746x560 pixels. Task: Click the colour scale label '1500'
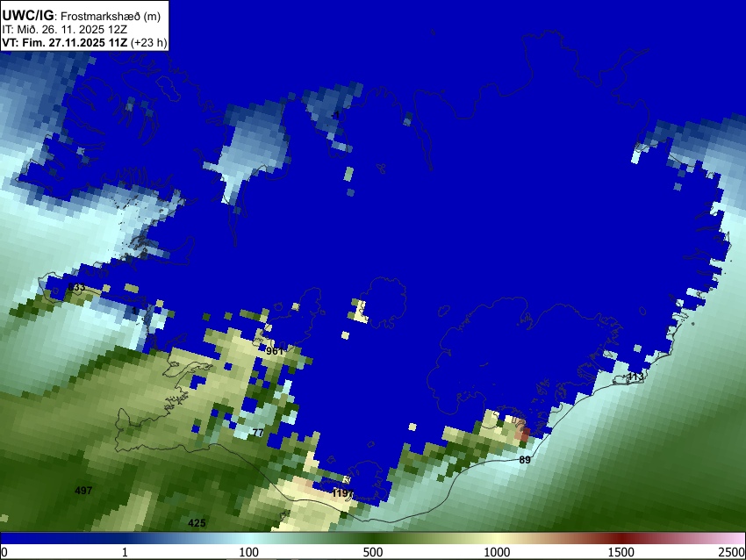click(x=621, y=552)
